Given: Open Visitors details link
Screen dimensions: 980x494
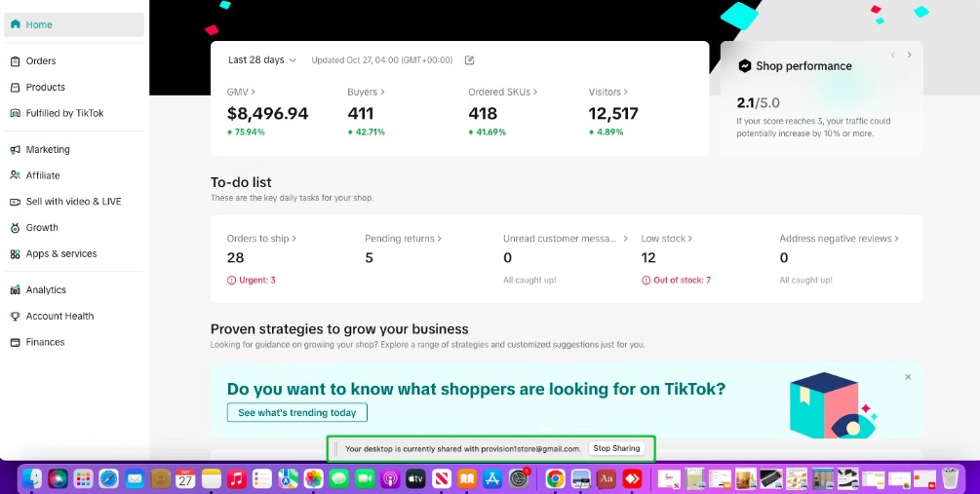Looking at the screenshot, I should pyautogui.click(x=608, y=92).
